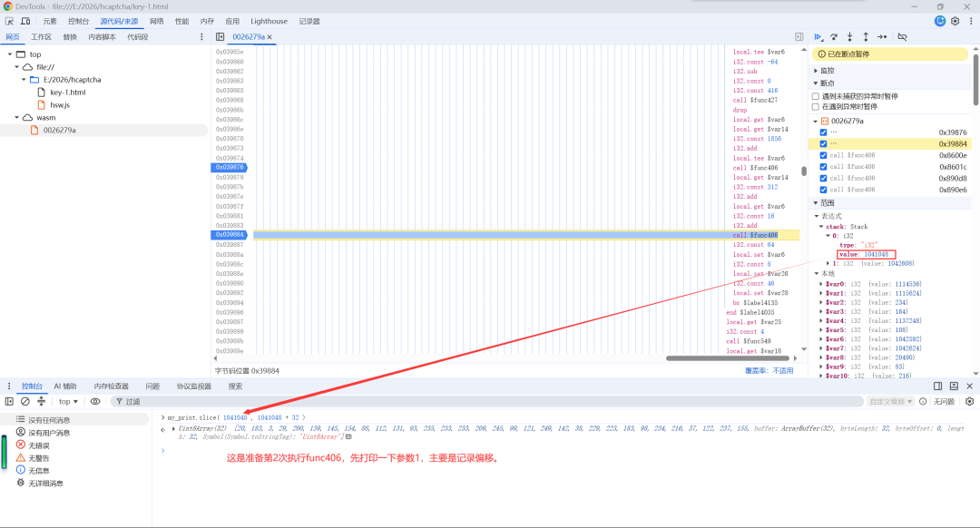Enable pause on uncaught exceptions checkbox

(816, 96)
